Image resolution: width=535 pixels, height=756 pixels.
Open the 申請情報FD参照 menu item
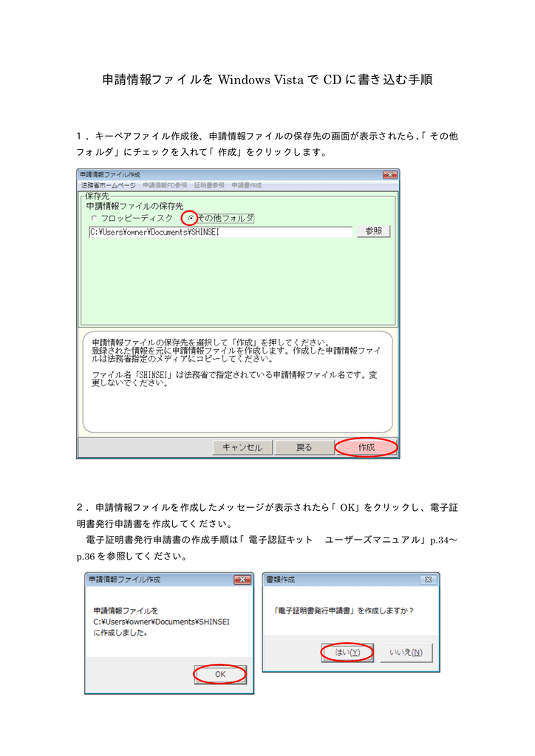click(x=165, y=185)
